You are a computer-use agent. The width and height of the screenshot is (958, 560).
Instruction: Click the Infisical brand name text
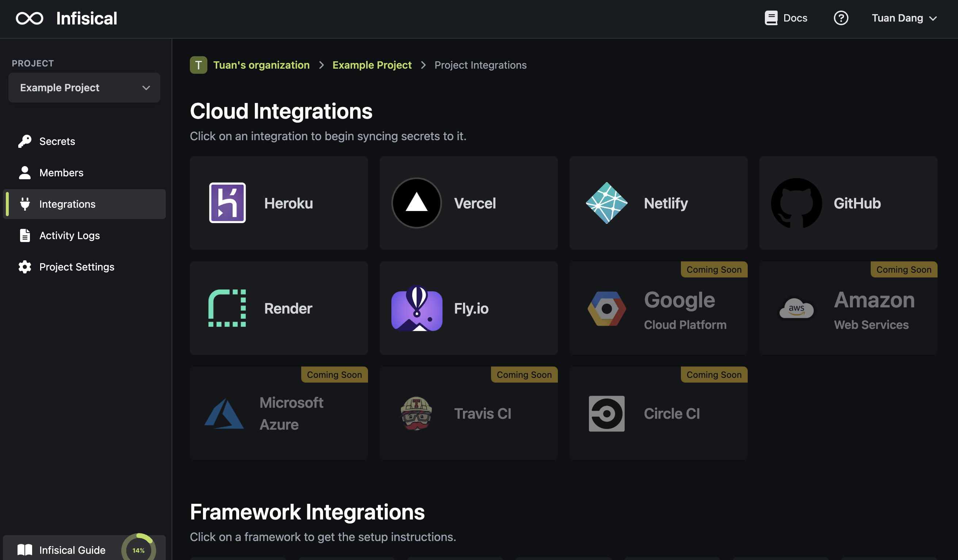[x=87, y=18]
